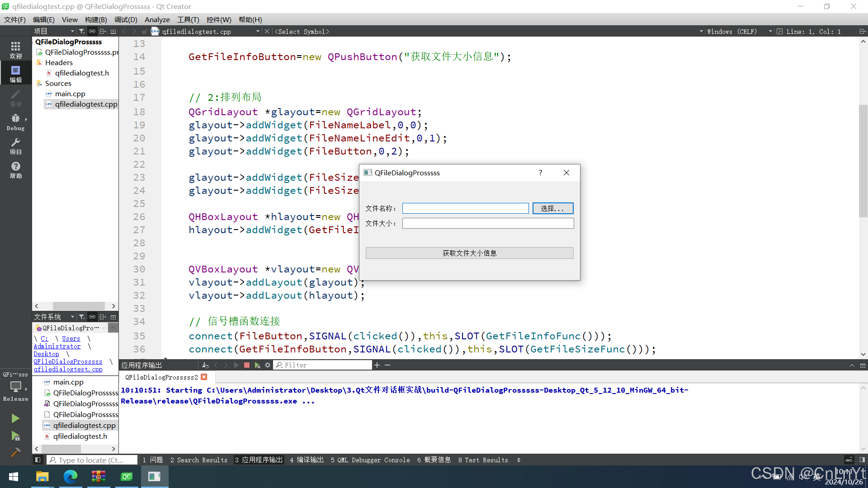Click the 选择... button in the dialog
868x488 pixels.
coord(552,208)
